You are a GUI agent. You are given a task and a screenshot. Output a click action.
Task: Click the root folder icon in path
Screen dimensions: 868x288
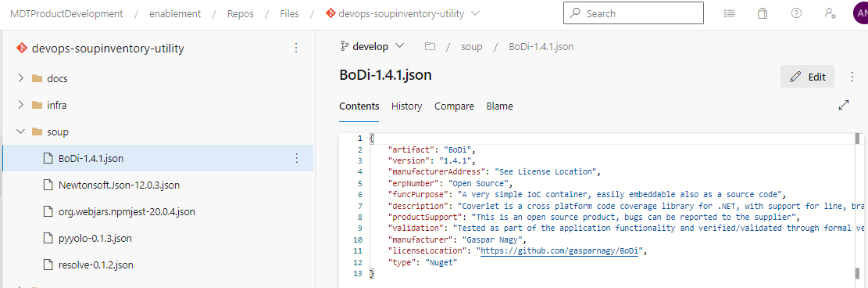[x=430, y=47]
